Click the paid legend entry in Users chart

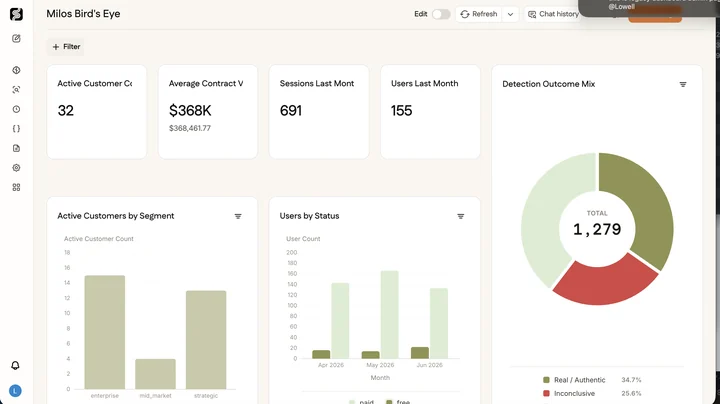(361, 402)
